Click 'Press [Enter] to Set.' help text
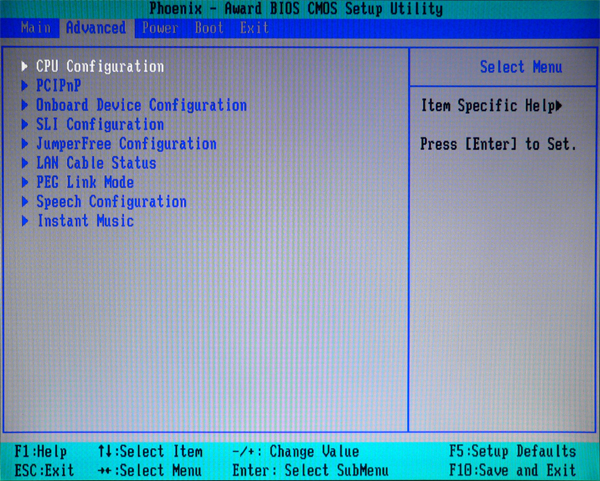 click(498, 144)
